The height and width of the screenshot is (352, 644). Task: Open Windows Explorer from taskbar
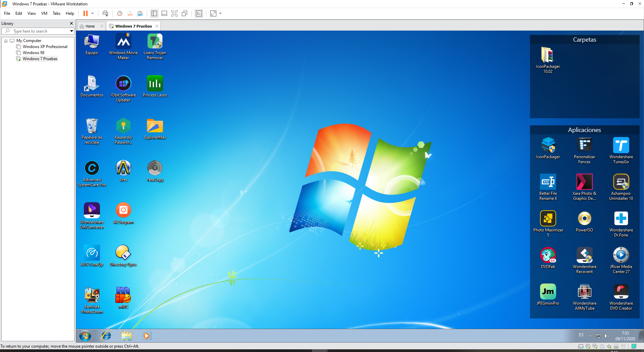coord(126,336)
